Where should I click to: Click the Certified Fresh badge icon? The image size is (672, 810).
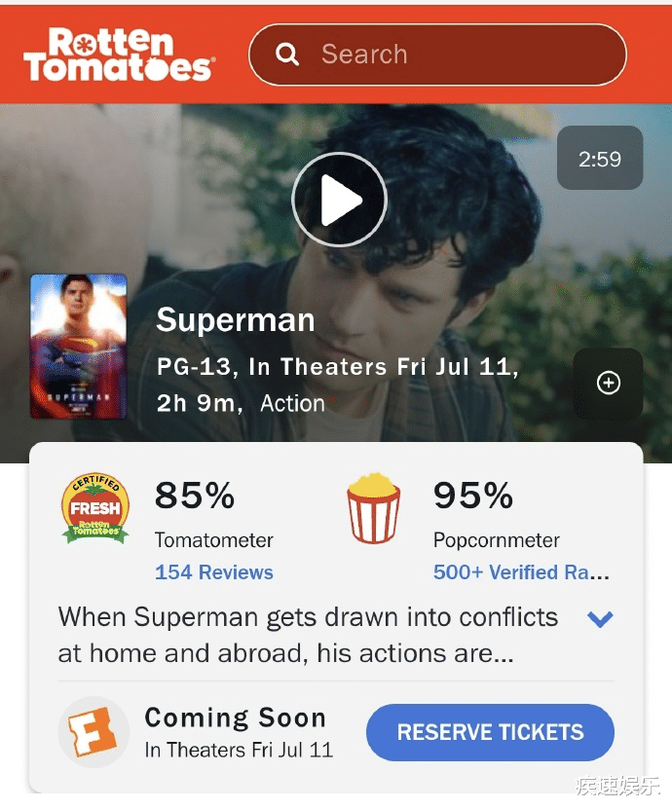tap(94, 507)
